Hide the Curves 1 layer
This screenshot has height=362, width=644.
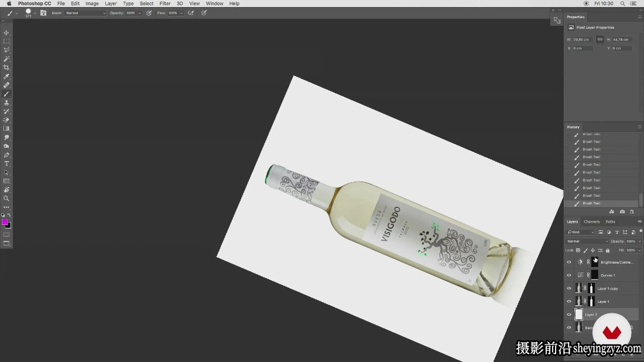click(569, 275)
